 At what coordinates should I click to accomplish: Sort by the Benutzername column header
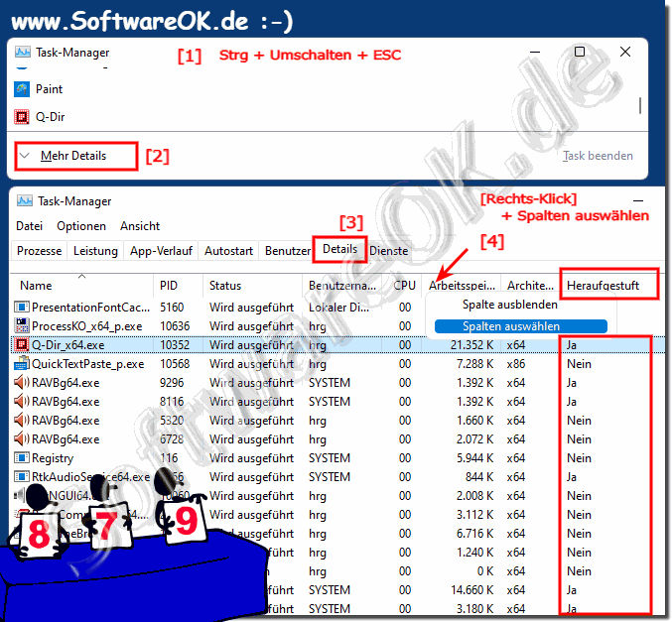pyautogui.click(x=342, y=286)
